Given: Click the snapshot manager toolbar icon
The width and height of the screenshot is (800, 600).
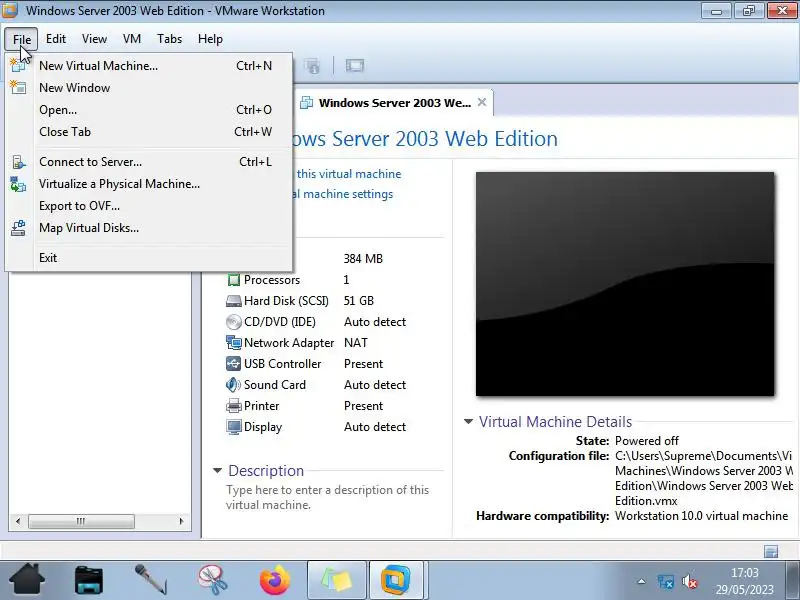Looking at the screenshot, I should pyautogui.click(x=312, y=65).
